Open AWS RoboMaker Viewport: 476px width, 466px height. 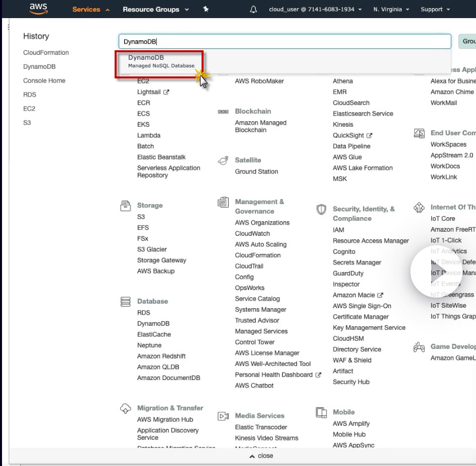coord(259,81)
